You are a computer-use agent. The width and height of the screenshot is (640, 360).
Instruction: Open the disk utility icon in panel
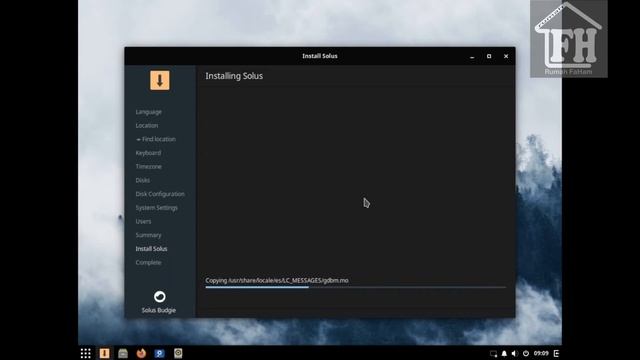[x=178, y=353]
